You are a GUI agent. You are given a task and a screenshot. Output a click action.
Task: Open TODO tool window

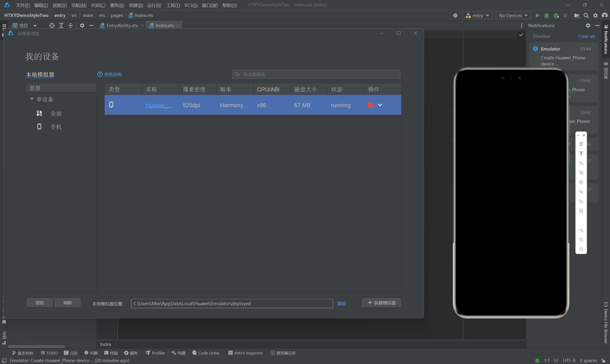(x=49, y=353)
